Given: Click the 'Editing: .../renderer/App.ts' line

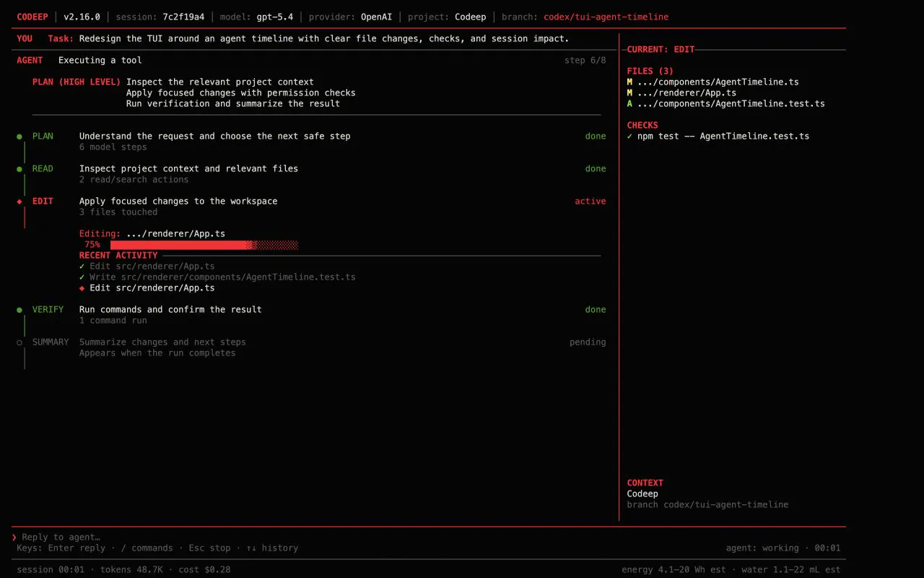Looking at the screenshot, I should point(152,234).
